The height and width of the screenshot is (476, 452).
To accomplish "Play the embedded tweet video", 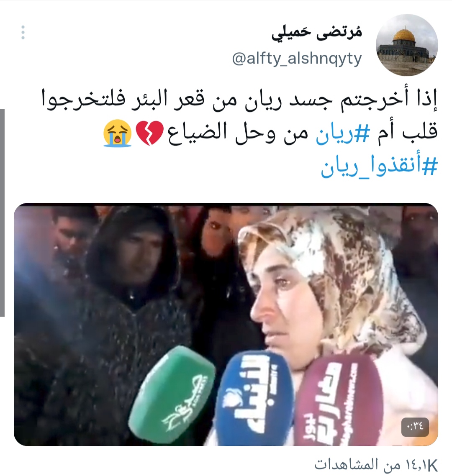I will click(226, 324).
